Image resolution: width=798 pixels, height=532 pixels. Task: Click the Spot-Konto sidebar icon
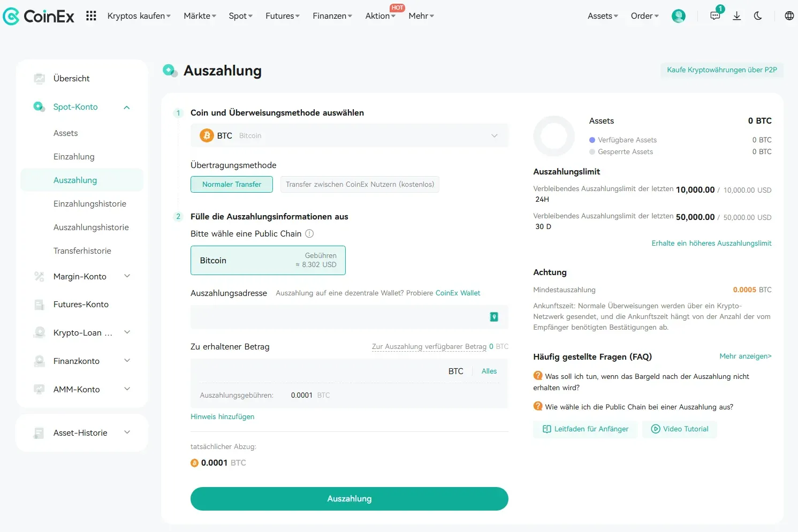[x=39, y=107]
